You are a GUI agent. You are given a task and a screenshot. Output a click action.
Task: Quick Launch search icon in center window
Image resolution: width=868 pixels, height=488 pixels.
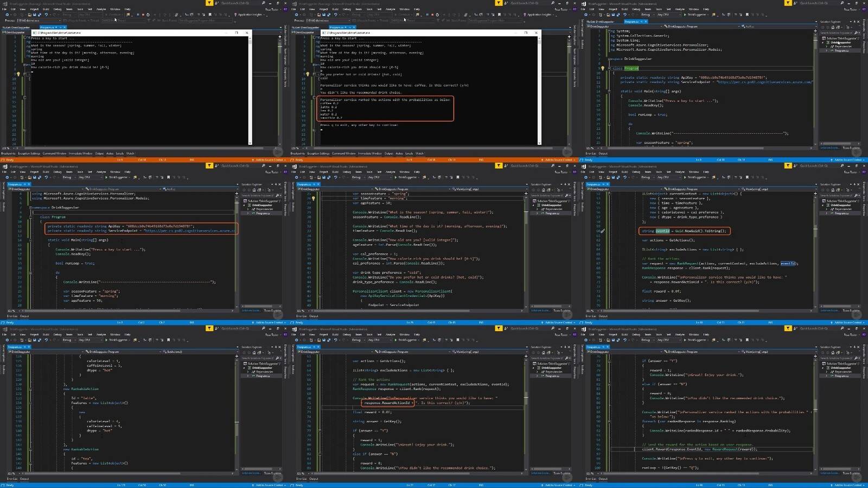tap(552, 166)
